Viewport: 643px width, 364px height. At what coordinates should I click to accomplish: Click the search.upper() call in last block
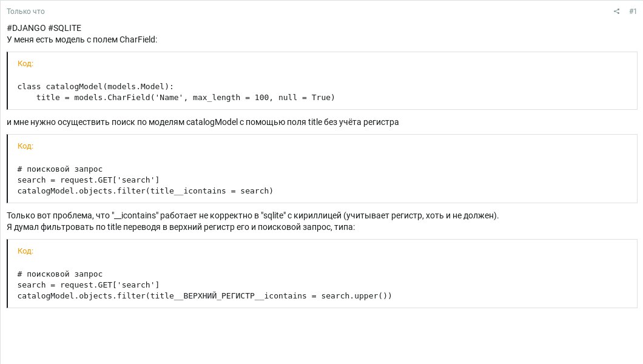(356, 296)
